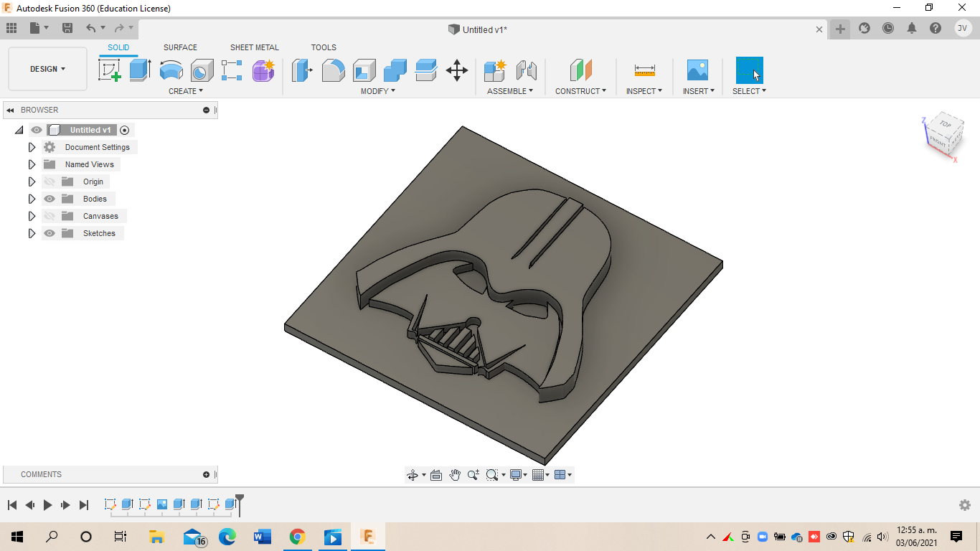Open the Joint tool
Viewport: 980px width, 551px height.
click(527, 70)
